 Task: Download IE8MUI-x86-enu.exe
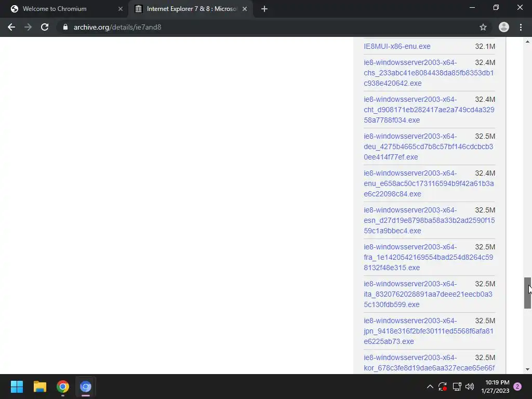coord(397,46)
